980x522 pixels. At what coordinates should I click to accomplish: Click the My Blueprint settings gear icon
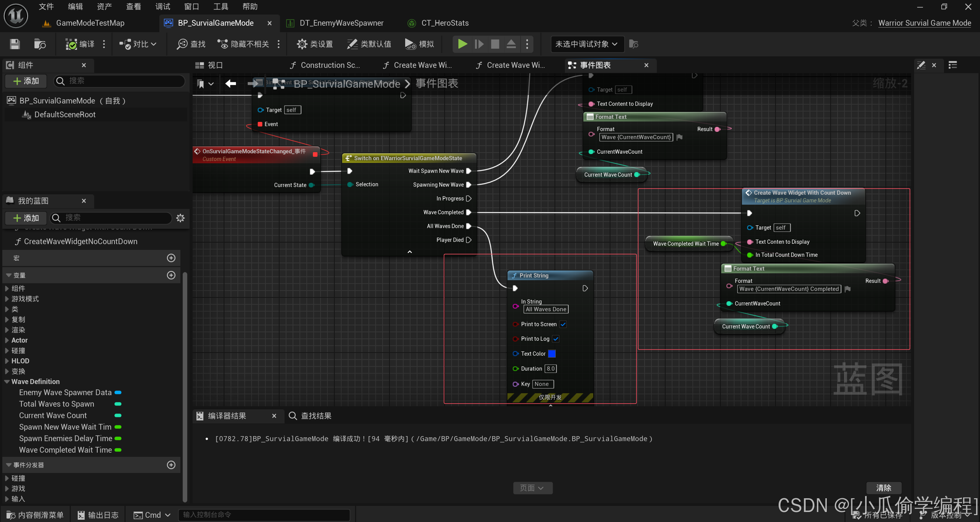pyautogui.click(x=180, y=218)
